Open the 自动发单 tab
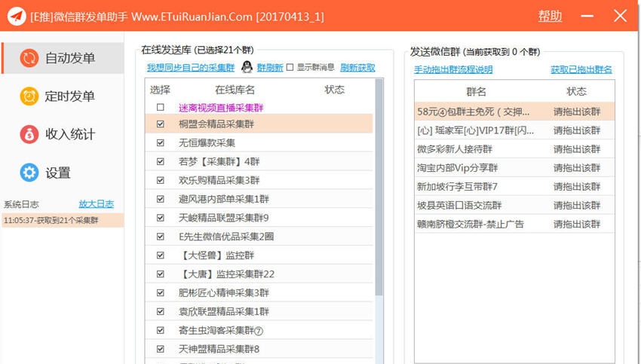Image resolution: width=641 pixels, height=364 pixels. coord(63,58)
